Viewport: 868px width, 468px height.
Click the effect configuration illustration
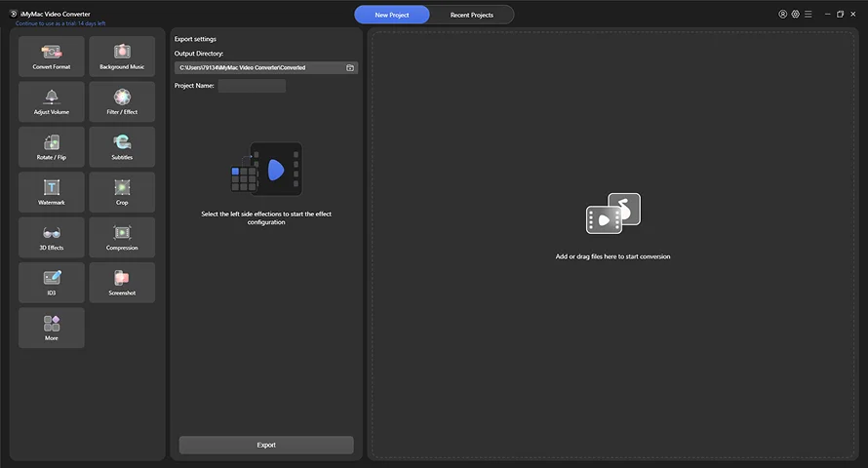[266, 169]
